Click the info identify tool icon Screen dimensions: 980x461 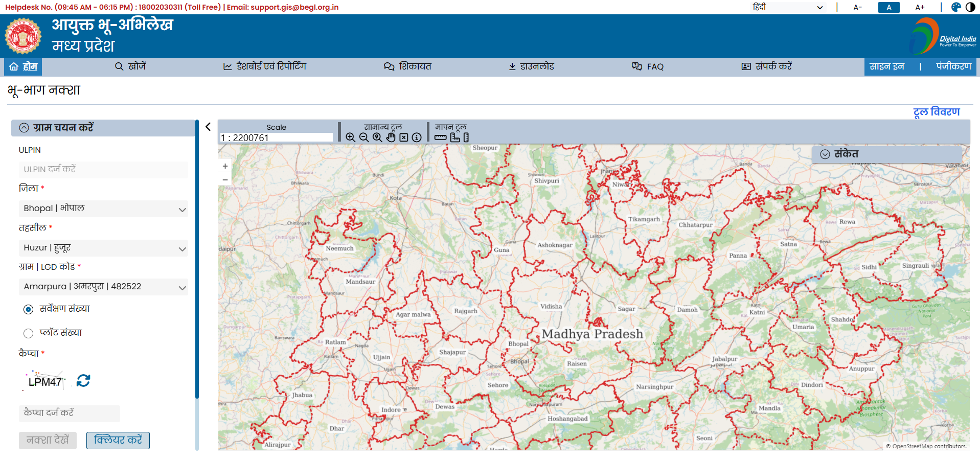[417, 137]
